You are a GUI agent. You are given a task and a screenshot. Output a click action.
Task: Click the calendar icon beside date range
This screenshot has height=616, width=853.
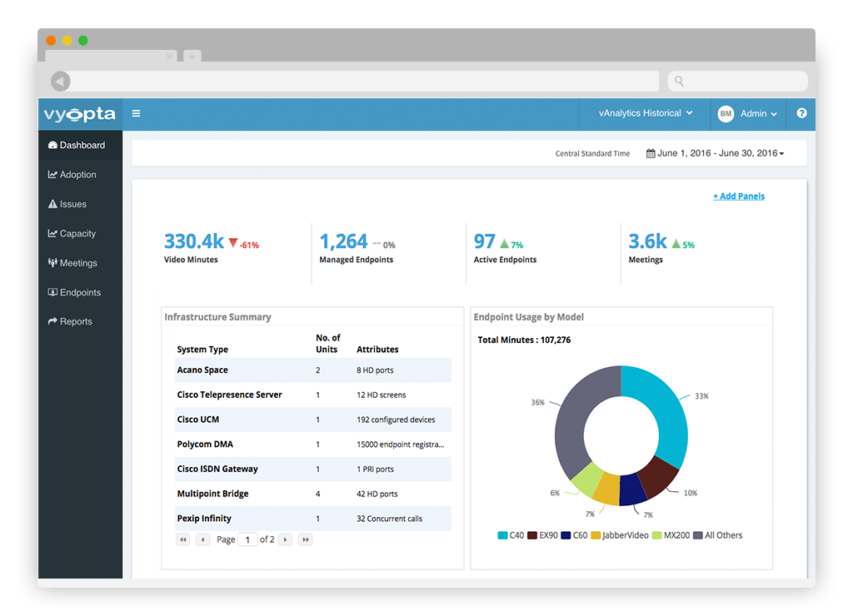pyautogui.click(x=651, y=153)
